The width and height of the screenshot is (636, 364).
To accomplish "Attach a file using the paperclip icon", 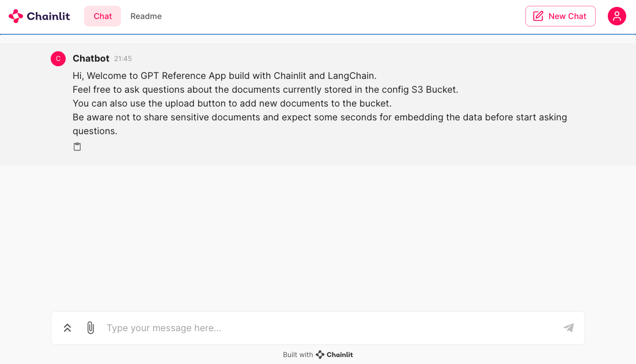I will click(x=90, y=328).
